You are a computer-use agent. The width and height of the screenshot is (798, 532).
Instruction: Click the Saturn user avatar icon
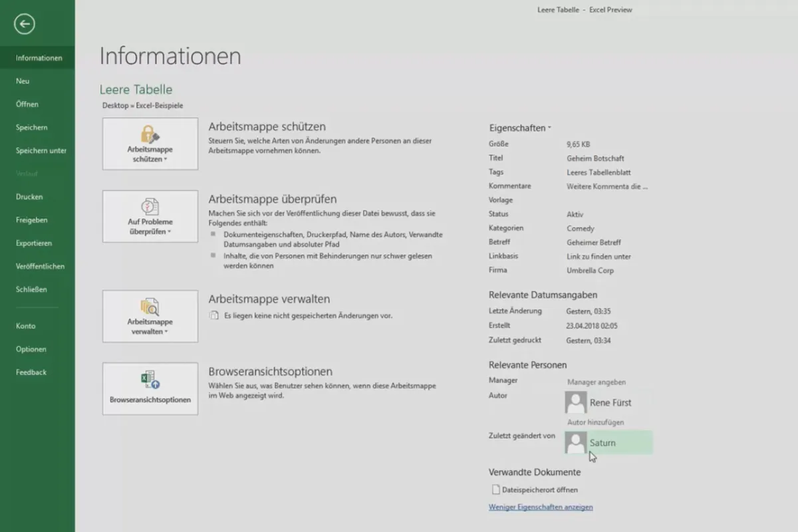pos(576,442)
